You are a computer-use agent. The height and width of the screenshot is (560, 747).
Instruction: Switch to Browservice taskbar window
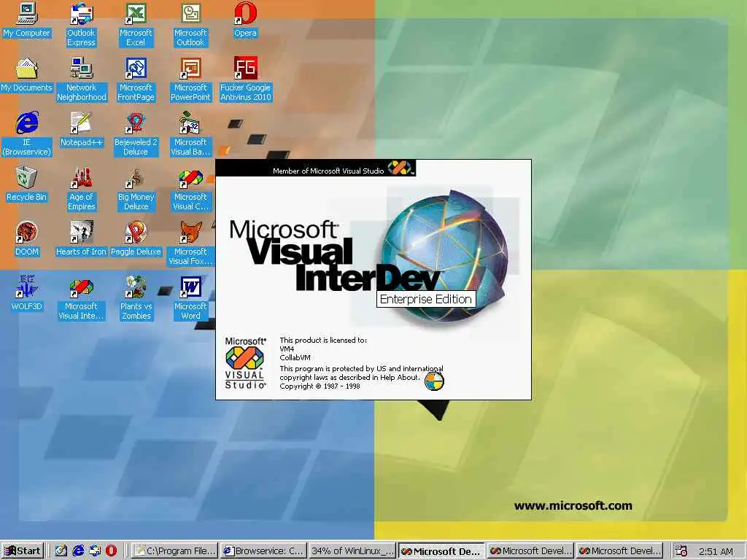tap(263, 551)
